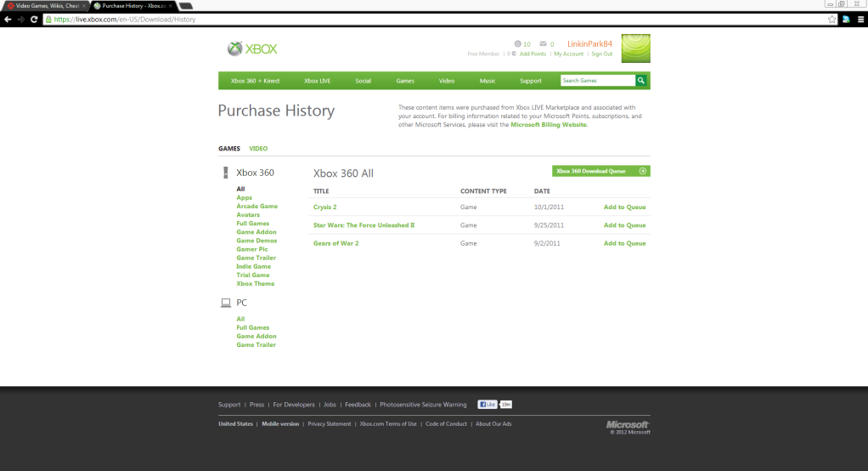Open a new browser tab

[186, 6]
